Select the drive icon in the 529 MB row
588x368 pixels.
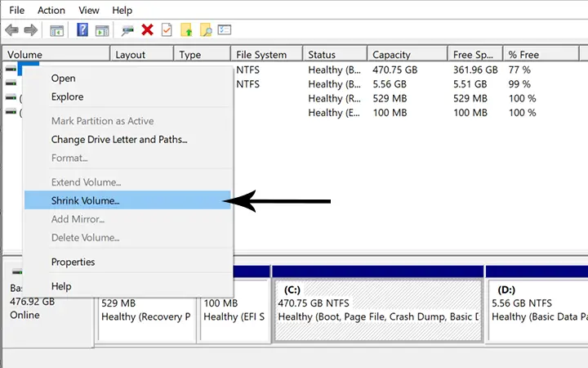11,97
